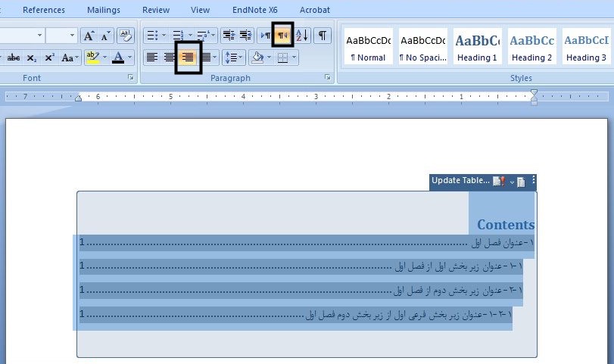Open the Mailings tab
614x364 pixels.
point(103,10)
